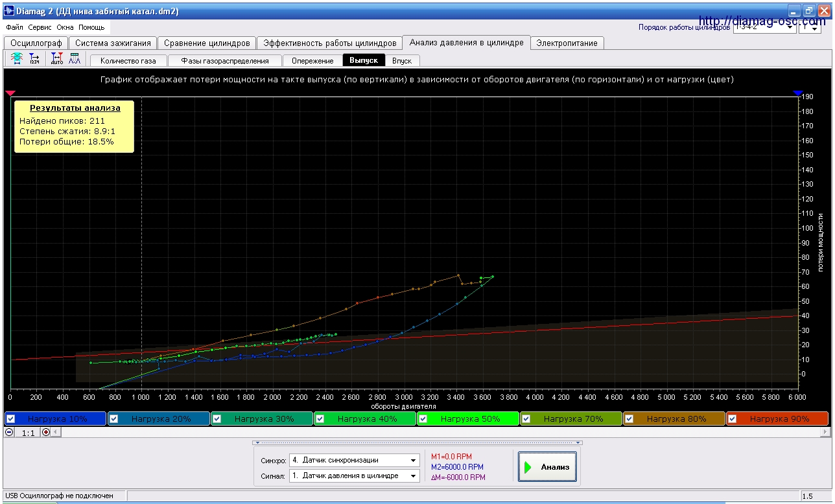Click the потери мощности vertical axis label
835x504 pixels.
click(820, 242)
